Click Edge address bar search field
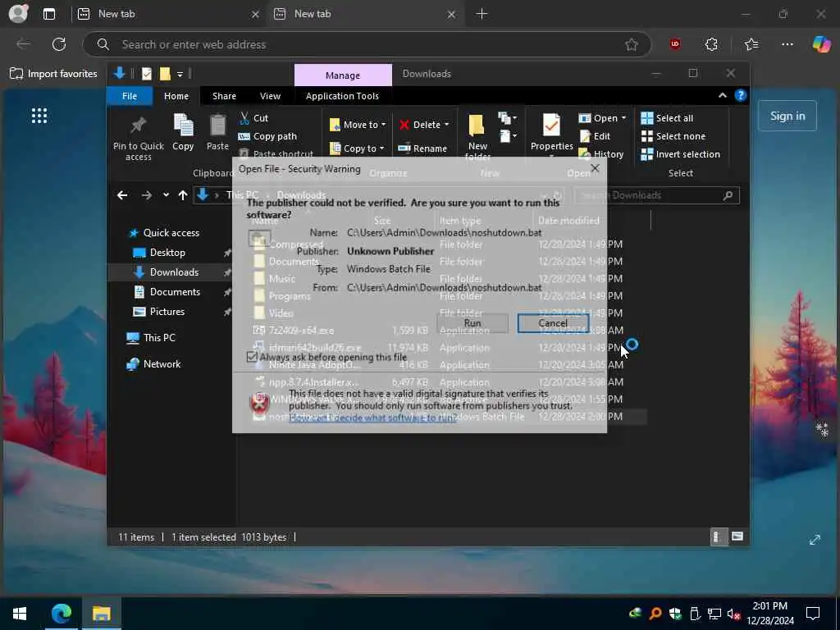 point(367,44)
